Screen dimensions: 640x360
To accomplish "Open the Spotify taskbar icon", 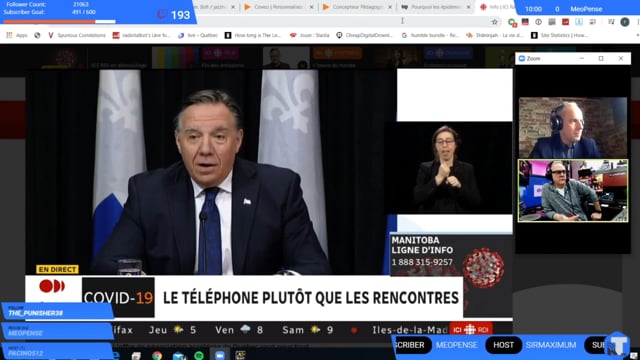I will coord(199,356).
